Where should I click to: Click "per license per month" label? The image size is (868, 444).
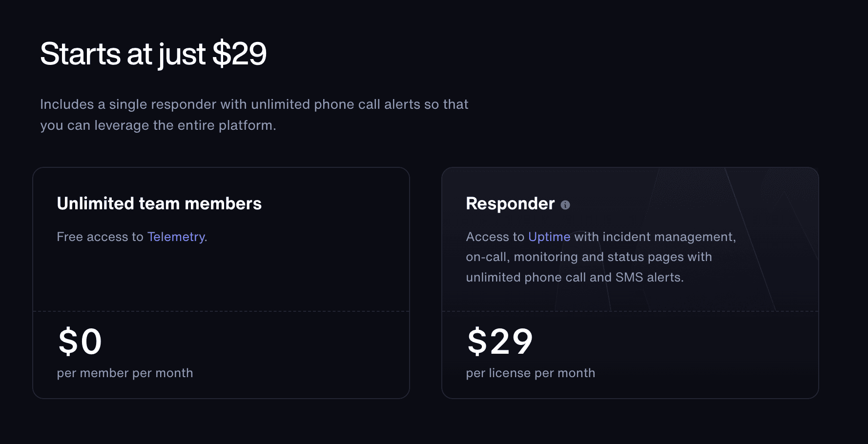pos(530,373)
